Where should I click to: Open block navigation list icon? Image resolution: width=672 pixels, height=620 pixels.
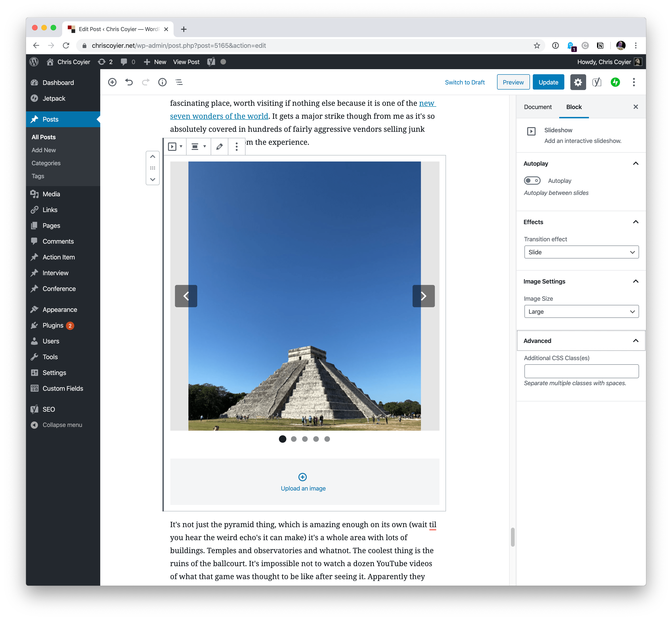point(179,82)
